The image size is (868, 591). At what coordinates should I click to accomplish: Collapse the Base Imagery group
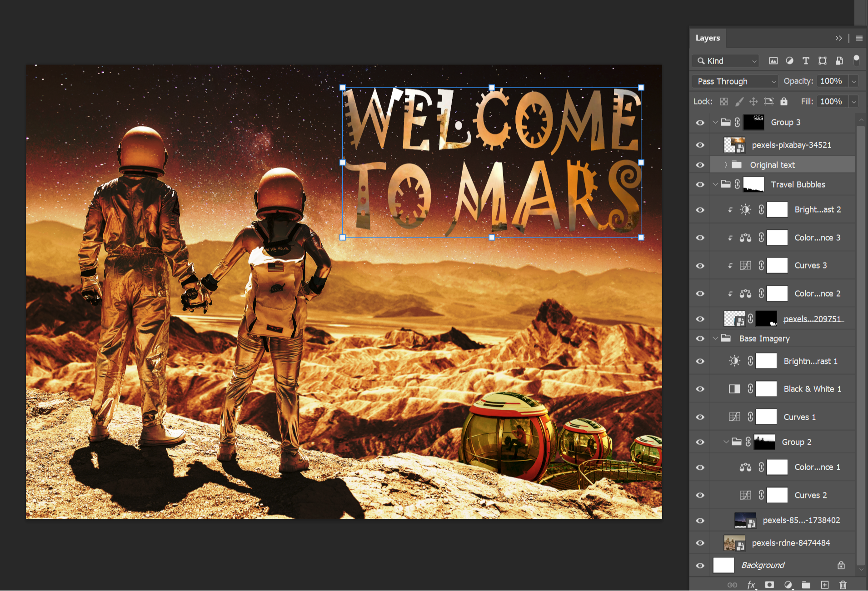pyautogui.click(x=715, y=338)
